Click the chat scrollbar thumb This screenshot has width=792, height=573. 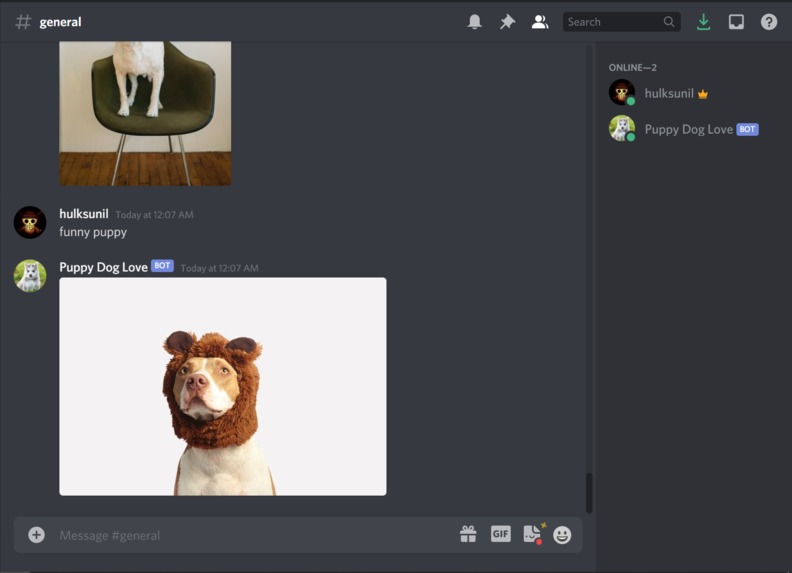(589, 493)
